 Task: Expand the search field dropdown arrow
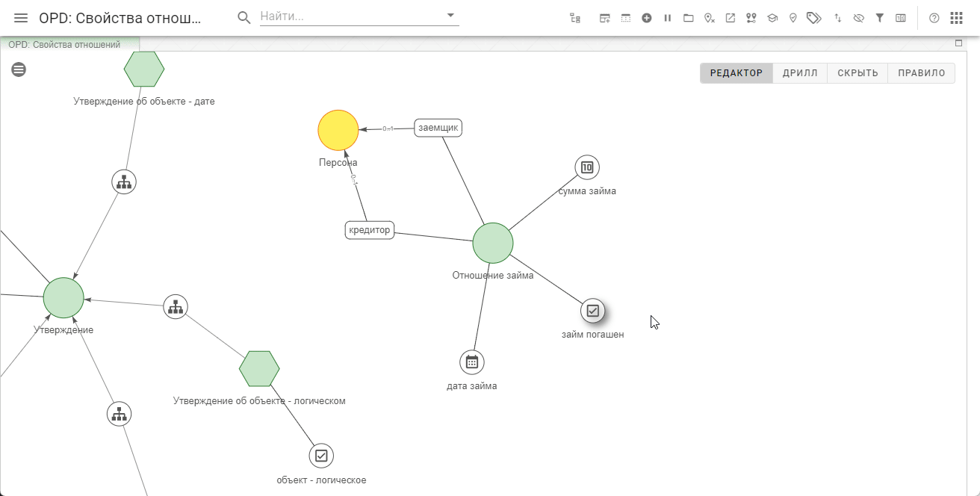450,15
